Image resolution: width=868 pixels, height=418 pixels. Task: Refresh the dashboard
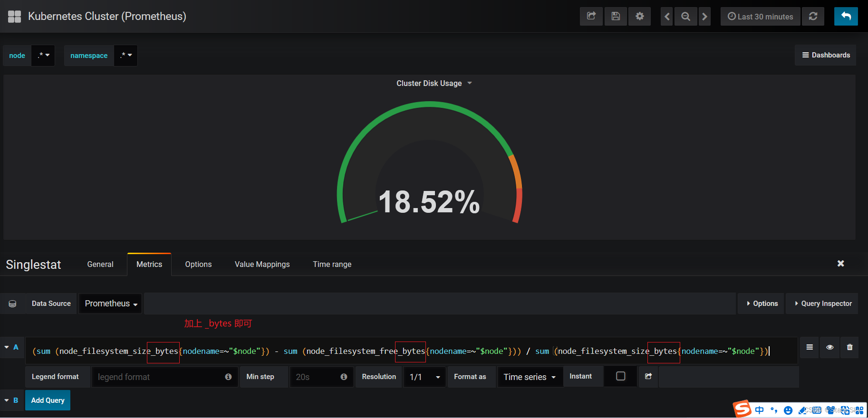[x=813, y=16]
